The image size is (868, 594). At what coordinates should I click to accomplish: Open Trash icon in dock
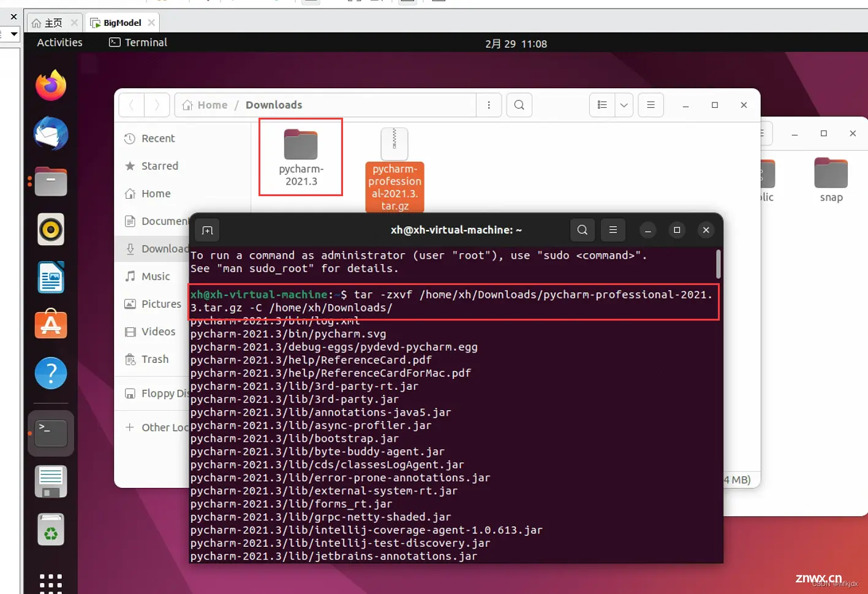(51, 530)
